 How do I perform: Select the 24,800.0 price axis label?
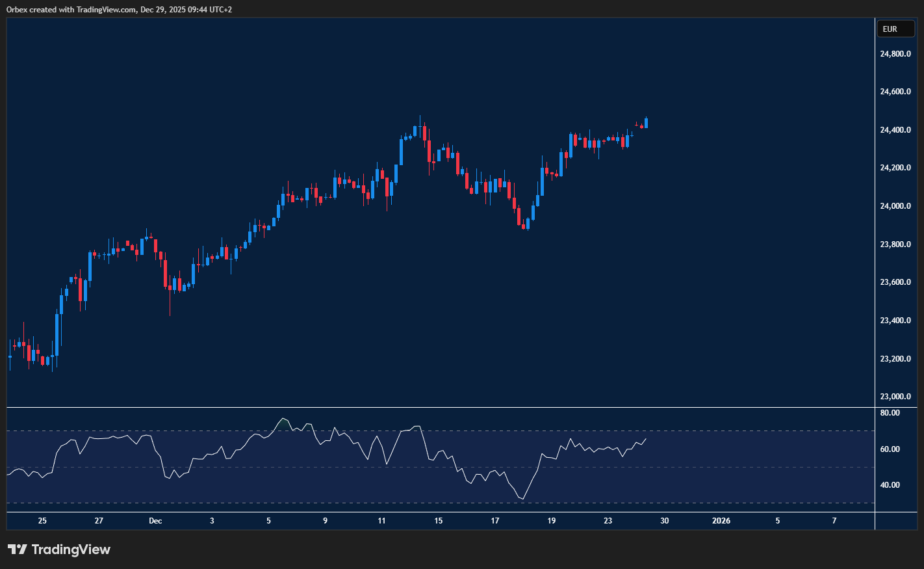pos(895,54)
